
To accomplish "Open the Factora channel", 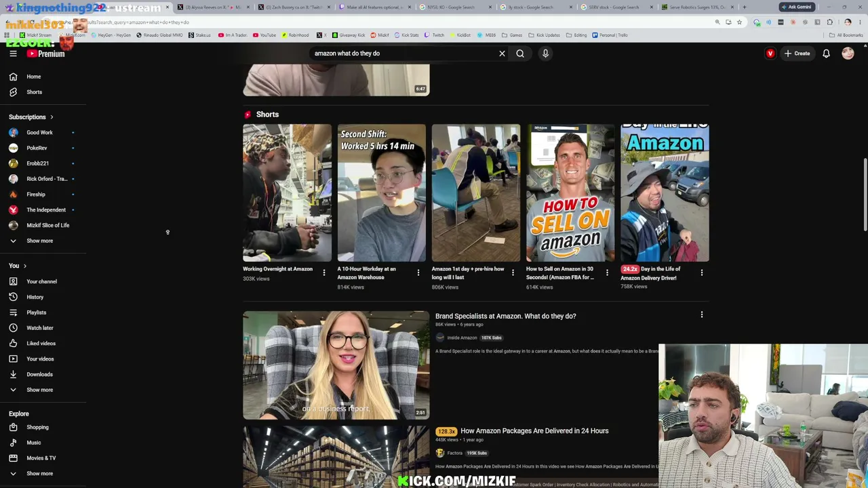I will 454,453.
